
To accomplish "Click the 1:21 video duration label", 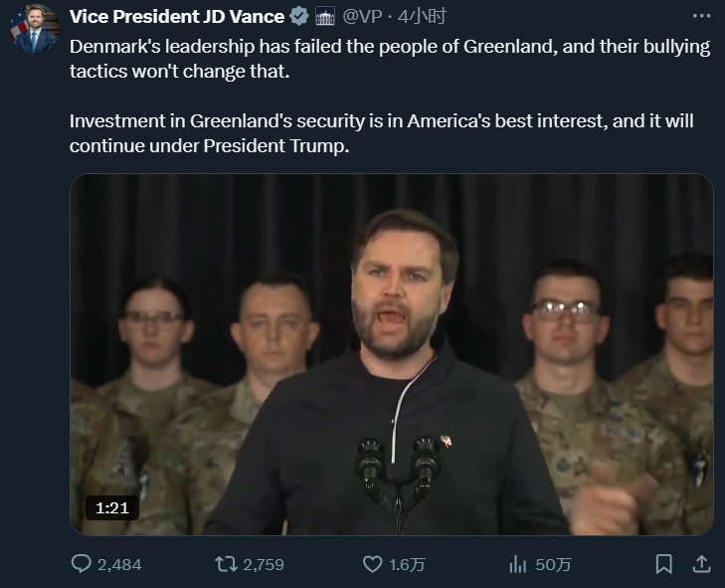I will [x=110, y=507].
